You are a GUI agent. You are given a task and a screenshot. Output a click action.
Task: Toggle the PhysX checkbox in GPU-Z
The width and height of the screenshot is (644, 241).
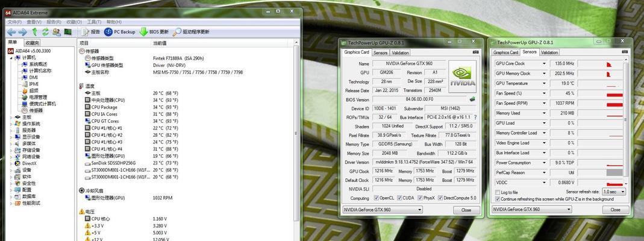click(420, 198)
